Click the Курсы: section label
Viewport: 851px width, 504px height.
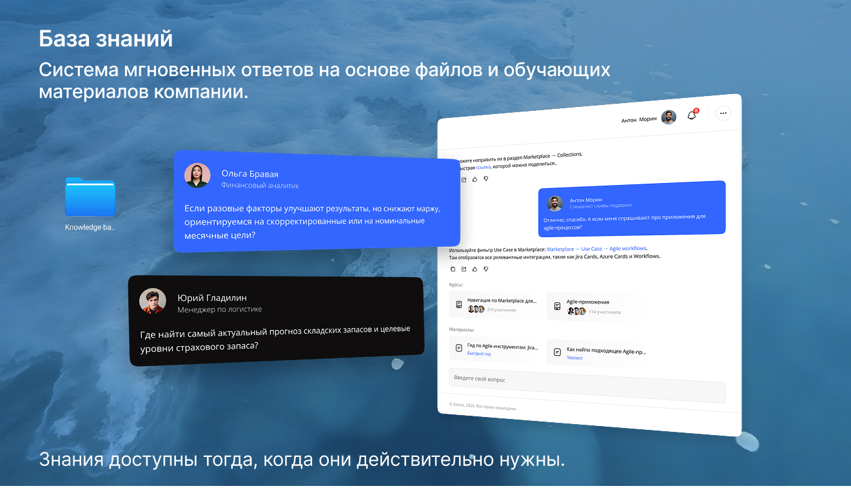[x=456, y=284]
